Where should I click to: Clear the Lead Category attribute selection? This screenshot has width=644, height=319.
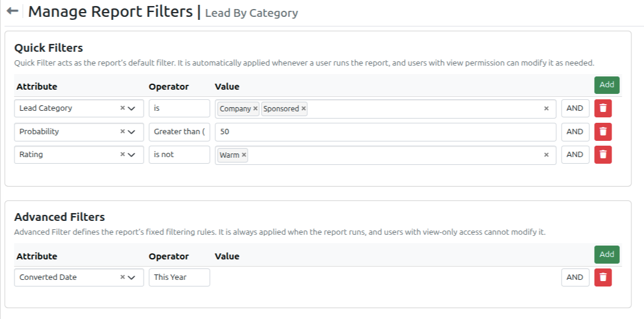pos(123,108)
